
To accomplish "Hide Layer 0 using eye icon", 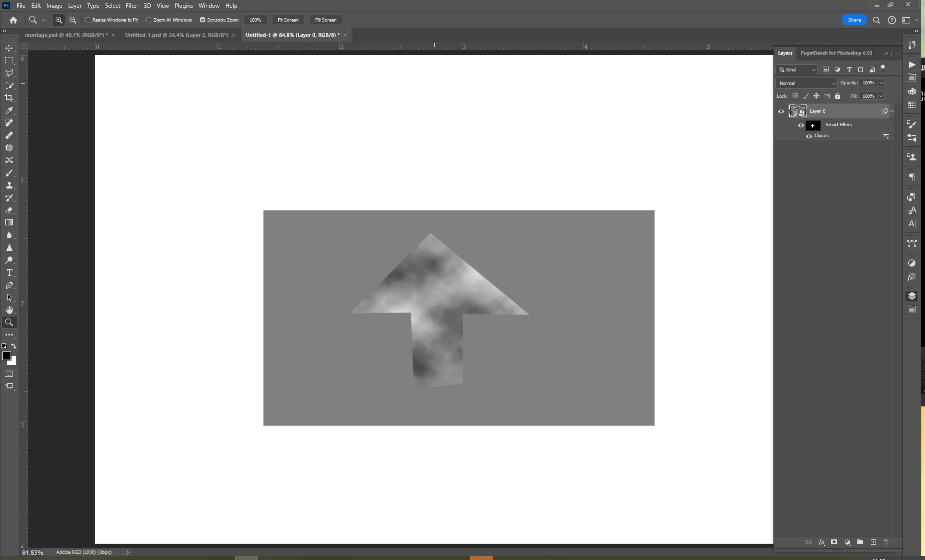I will tap(781, 111).
